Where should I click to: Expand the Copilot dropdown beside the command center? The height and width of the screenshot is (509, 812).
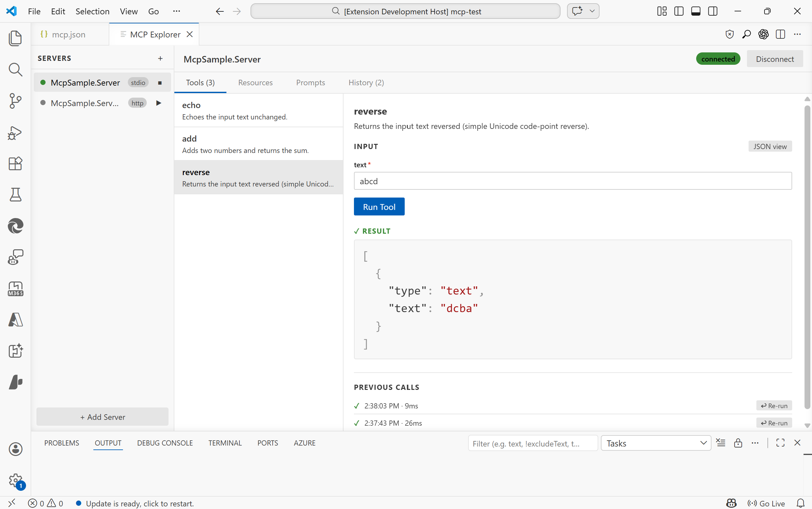[x=592, y=11]
